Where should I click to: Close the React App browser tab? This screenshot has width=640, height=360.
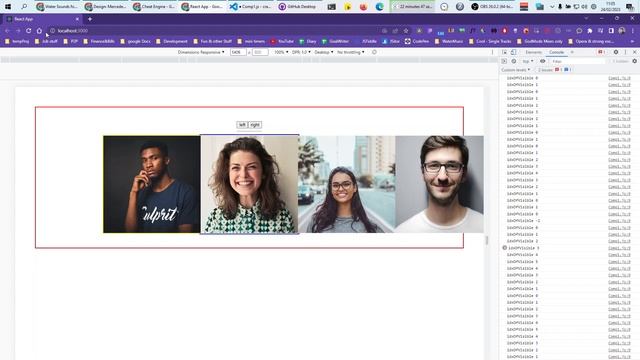click(x=77, y=19)
